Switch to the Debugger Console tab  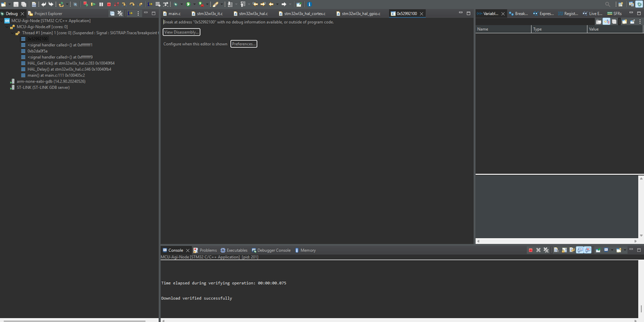click(271, 250)
